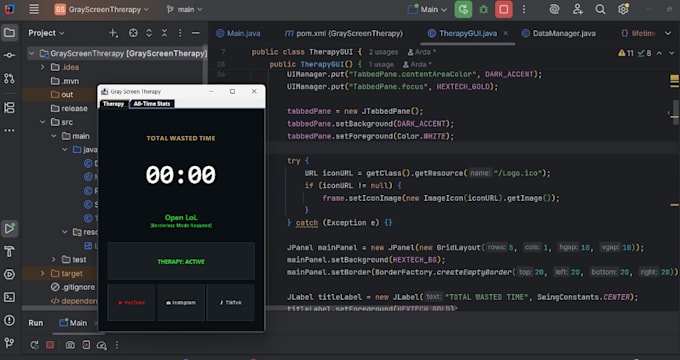Open the Services tool window icon
This screenshot has width=680, height=360.
(9, 274)
